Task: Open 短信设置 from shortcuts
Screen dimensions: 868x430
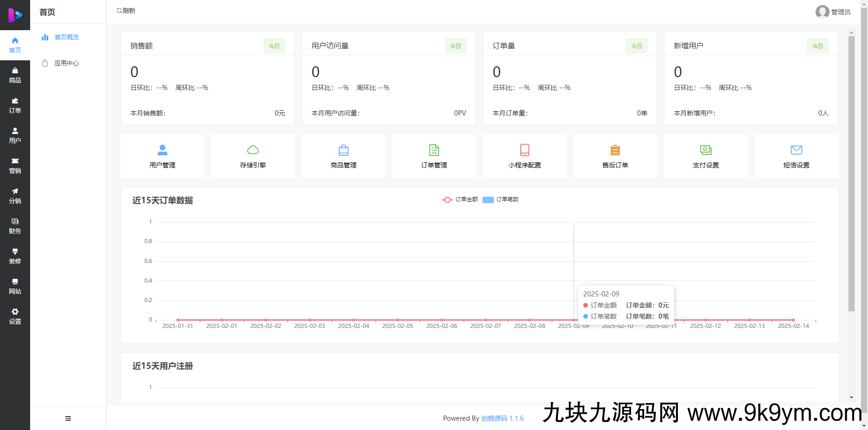Action: 796,156
